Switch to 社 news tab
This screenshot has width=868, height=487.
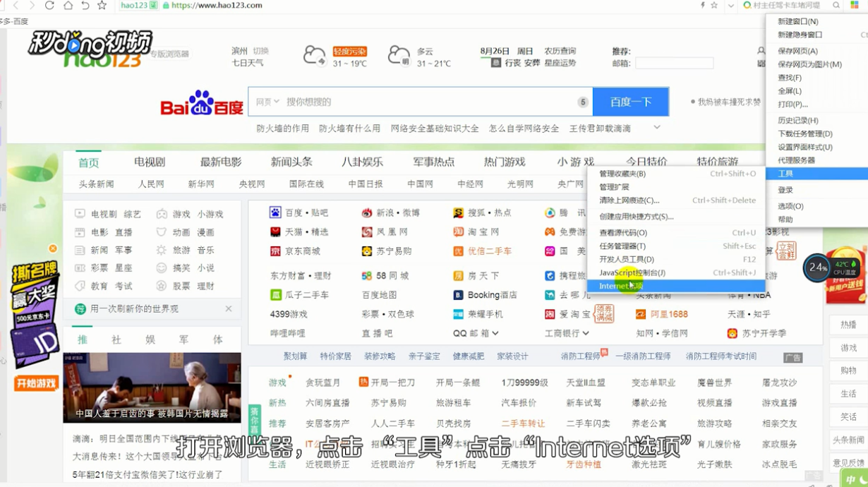[x=116, y=339]
